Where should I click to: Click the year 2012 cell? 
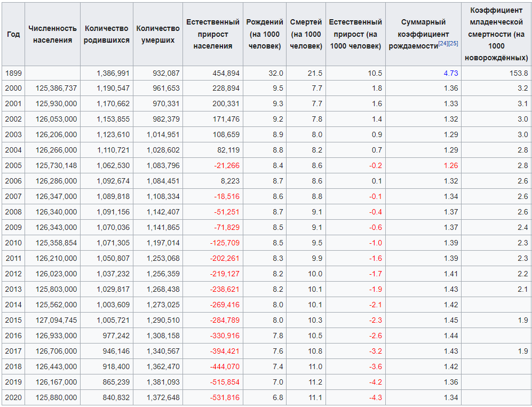(13, 274)
